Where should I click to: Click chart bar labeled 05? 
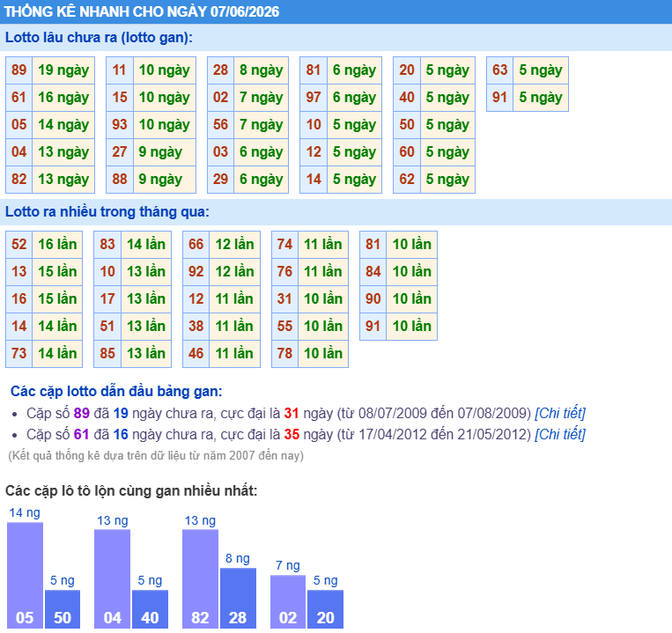pos(25,575)
